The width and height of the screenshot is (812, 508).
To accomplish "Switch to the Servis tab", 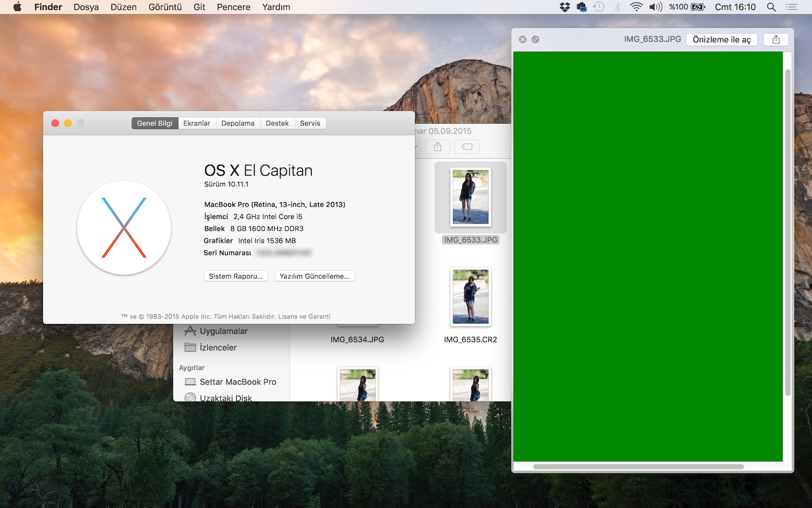I will click(310, 123).
